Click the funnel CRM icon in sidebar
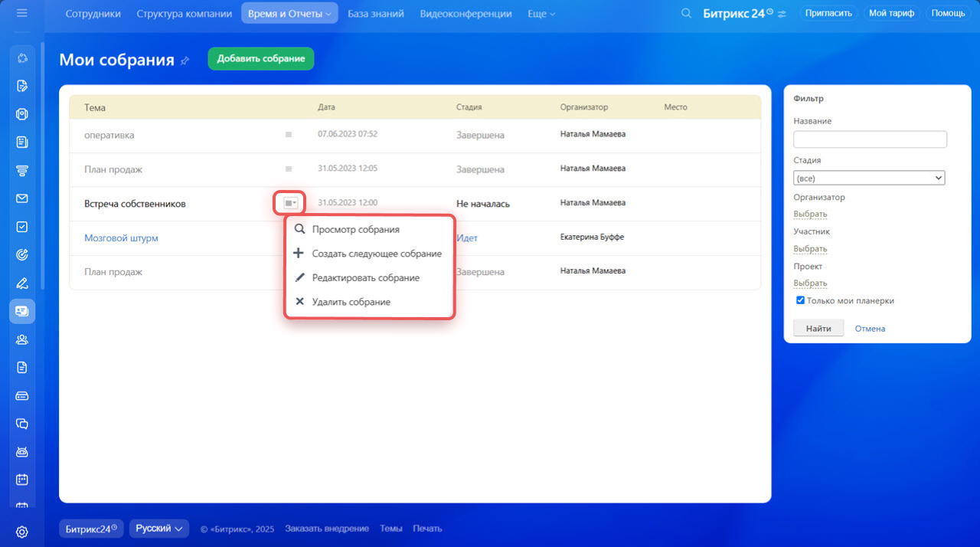This screenshot has height=547, width=980. tap(22, 170)
